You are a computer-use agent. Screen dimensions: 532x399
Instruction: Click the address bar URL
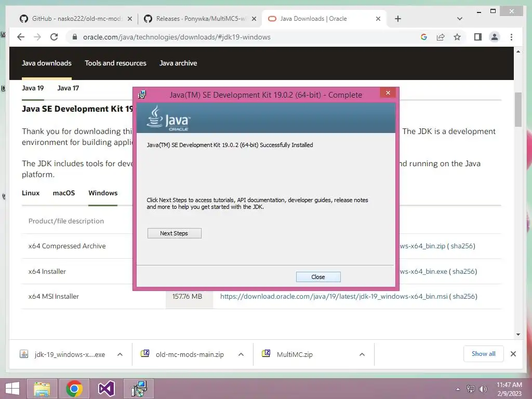pos(177,37)
